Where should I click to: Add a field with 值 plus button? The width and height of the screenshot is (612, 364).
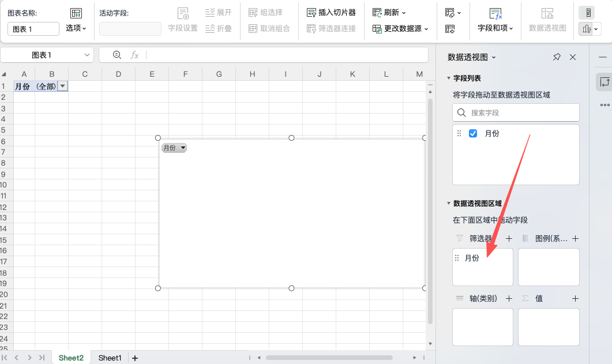tap(575, 298)
